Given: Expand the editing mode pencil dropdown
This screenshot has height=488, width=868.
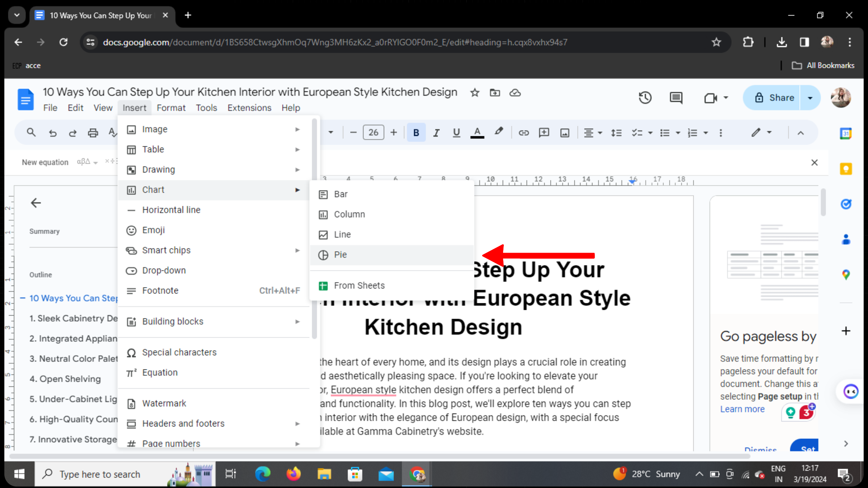Looking at the screenshot, I should tap(761, 133).
